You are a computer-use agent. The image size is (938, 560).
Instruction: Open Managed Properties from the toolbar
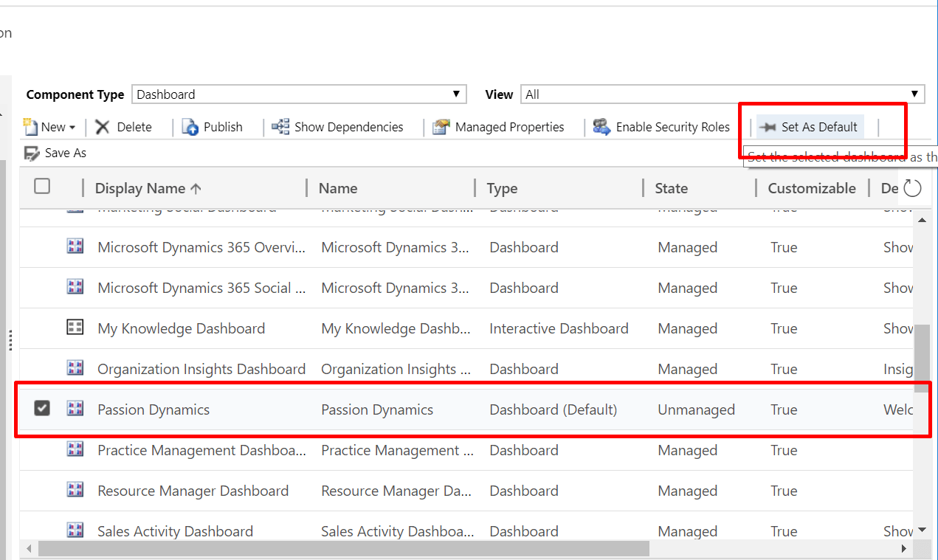tap(498, 127)
